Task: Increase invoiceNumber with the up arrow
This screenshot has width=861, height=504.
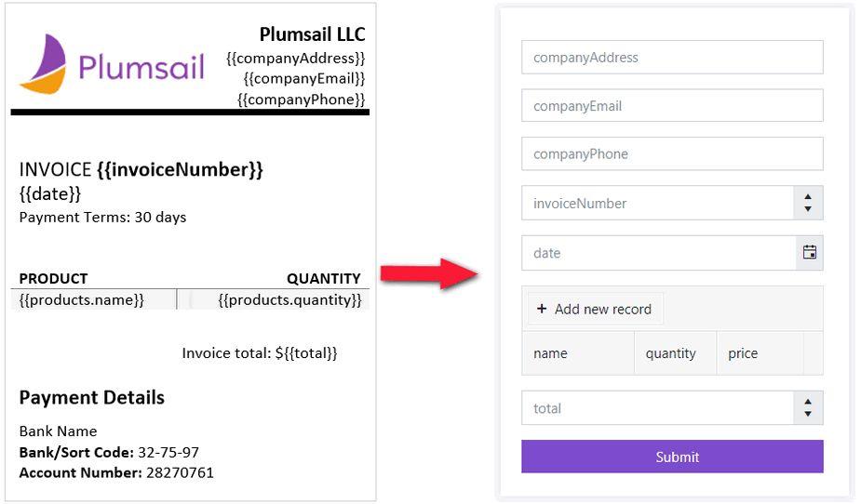Action: point(808,197)
